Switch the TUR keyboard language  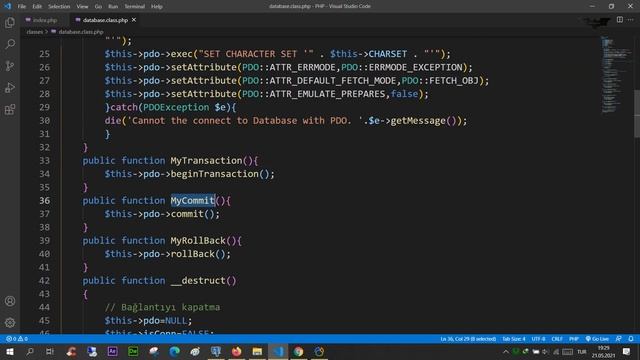tap(582, 351)
